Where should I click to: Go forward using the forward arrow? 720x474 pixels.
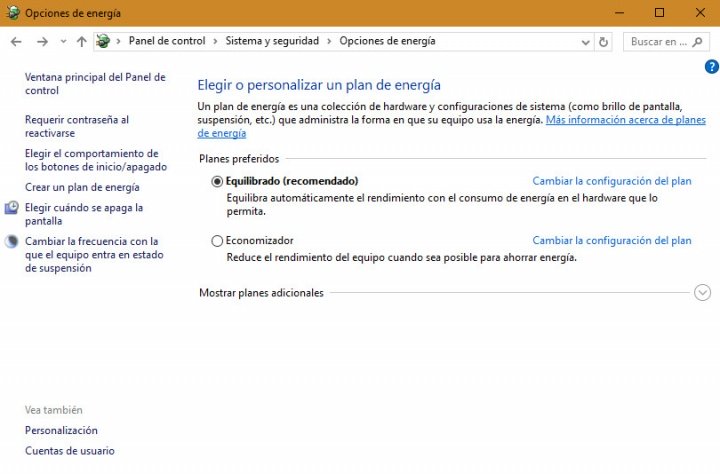[42, 42]
